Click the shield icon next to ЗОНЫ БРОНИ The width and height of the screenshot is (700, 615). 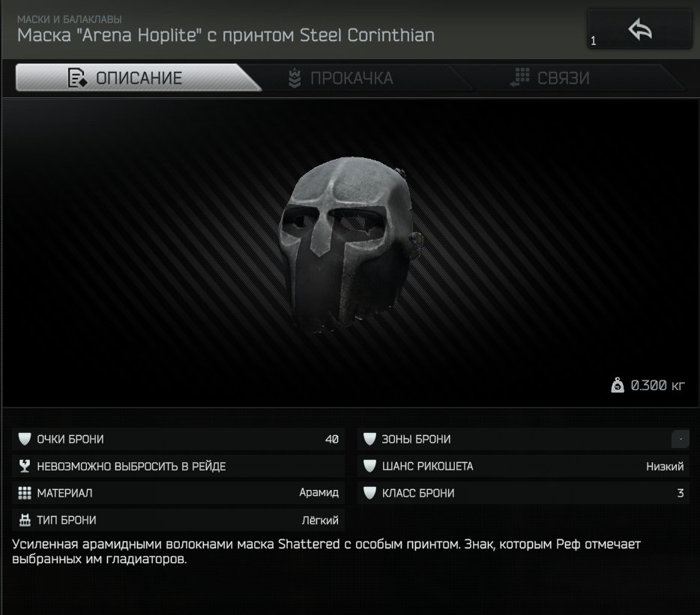pos(369,439)
